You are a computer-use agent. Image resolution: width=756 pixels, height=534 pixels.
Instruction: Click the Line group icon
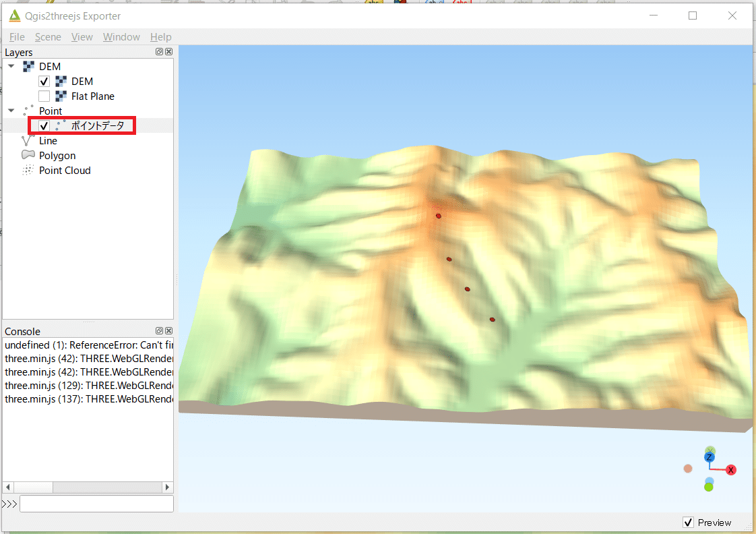28,140
